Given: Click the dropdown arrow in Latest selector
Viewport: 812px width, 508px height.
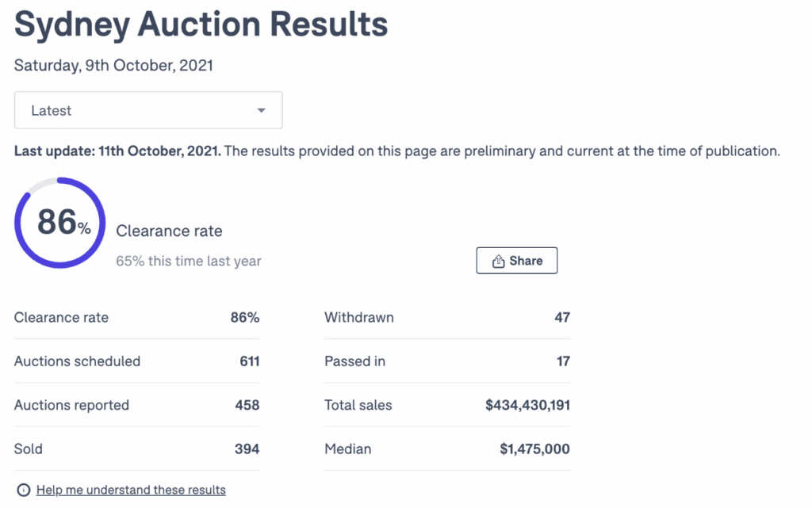Looking at the screenshot, I should (x=261, y=111).
